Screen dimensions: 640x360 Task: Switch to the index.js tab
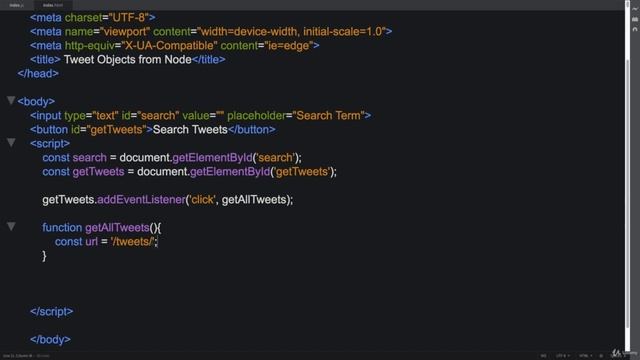tap(16, 5)
